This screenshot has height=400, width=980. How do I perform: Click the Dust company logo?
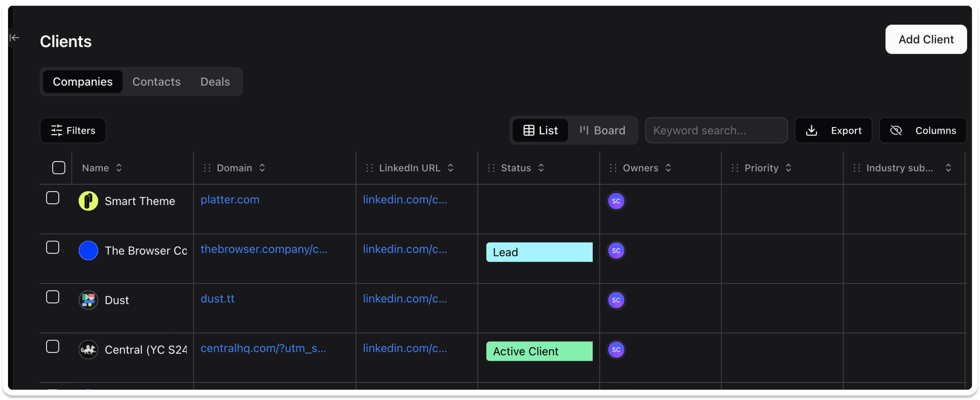tap(88, 300)
